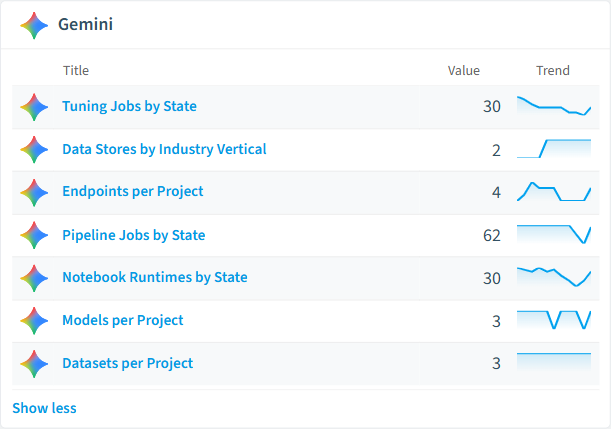Click the Models per Project trend sparkline
This screenshot has height=429, width=611.
click(554, 320)
